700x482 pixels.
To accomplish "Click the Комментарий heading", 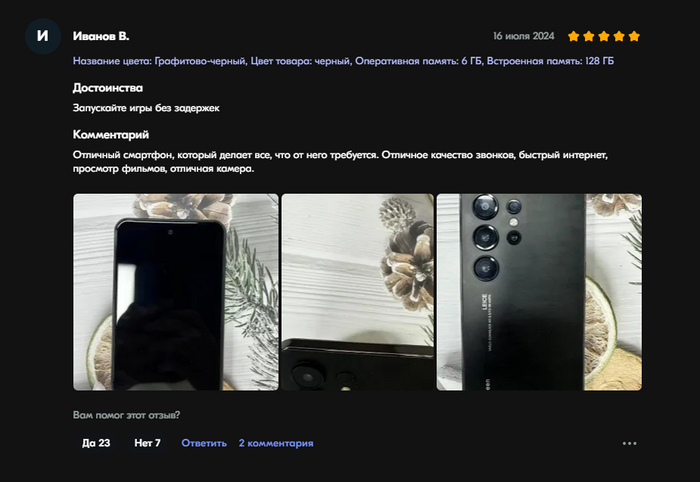I will (111, 134).
